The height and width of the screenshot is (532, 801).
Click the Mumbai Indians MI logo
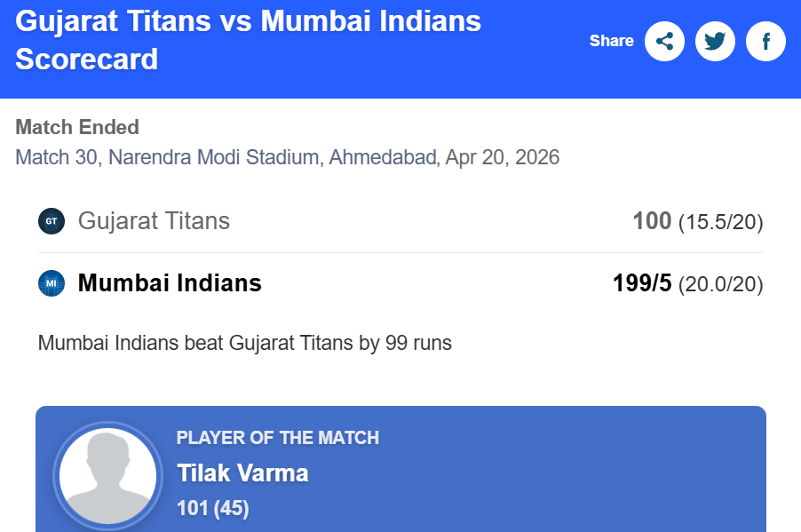[52, 283]
